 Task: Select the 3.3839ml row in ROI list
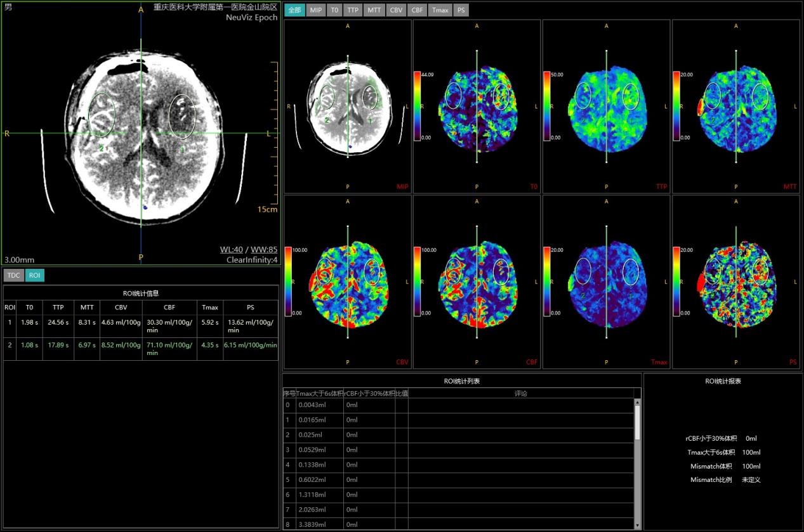pos(458,524)
